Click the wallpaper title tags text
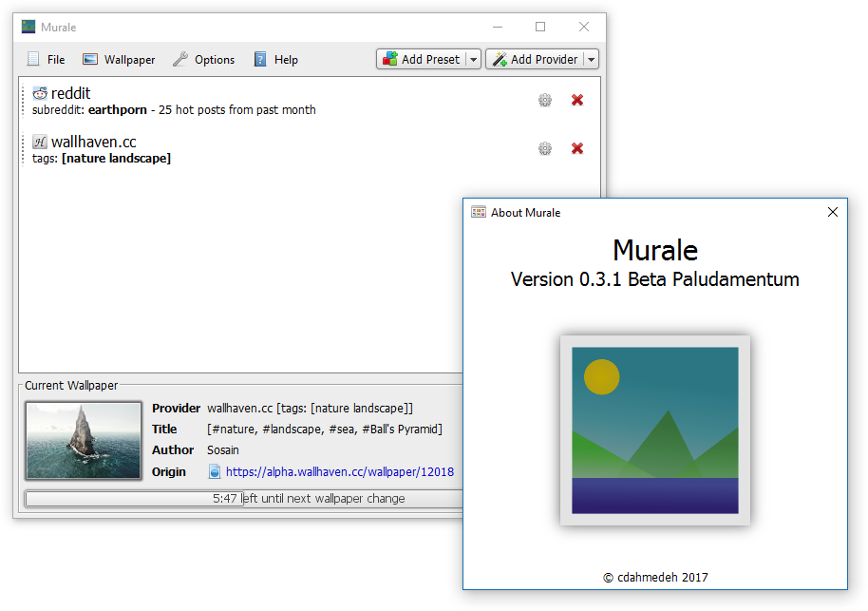Image resolution: width=868 pixels, height=611 pixels. coord(325,430)
